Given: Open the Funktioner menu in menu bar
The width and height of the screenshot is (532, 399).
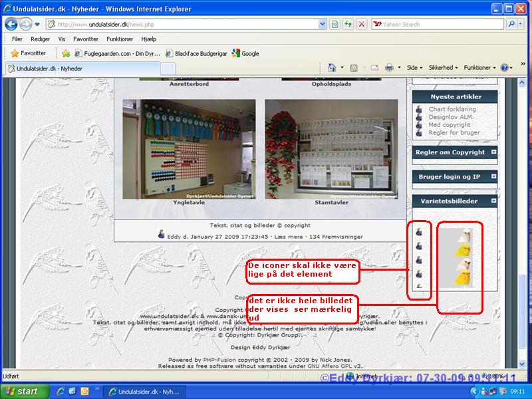Looking at the screenshot, I should [x=120, y=39].
